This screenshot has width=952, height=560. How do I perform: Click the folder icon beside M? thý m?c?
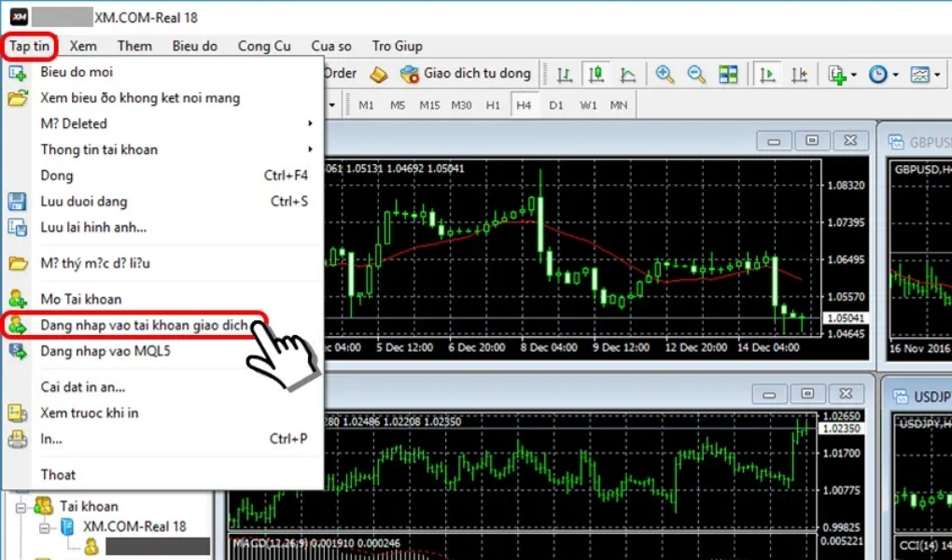pyautogui.click(x=17, y=263)
